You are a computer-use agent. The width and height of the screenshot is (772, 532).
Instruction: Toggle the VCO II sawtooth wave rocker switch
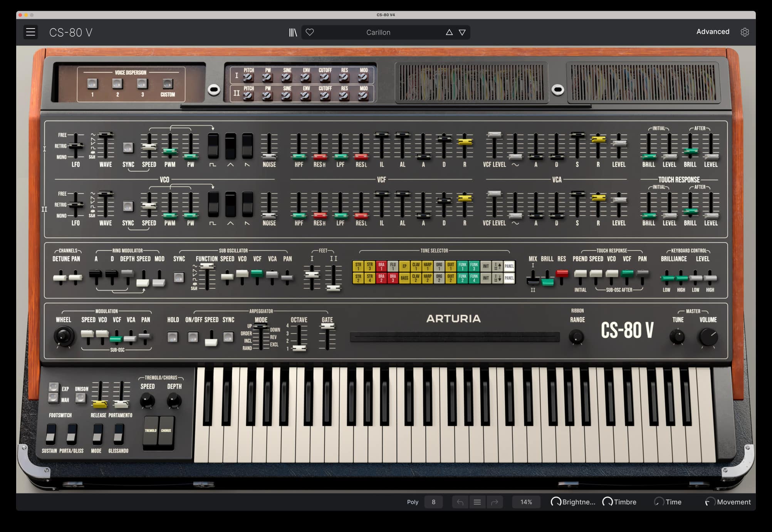click(247, 205)
